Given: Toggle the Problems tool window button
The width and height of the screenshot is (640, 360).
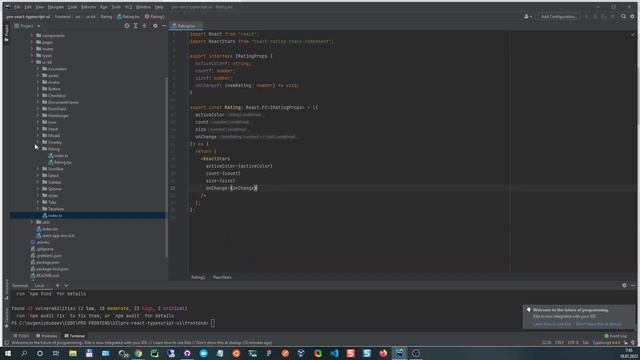Looking at the screenshot, I should (x=47, y=336).
